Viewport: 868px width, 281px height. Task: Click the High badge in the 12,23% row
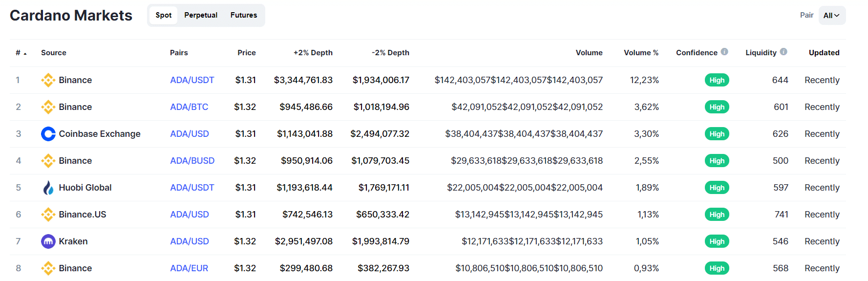point(717,80)
